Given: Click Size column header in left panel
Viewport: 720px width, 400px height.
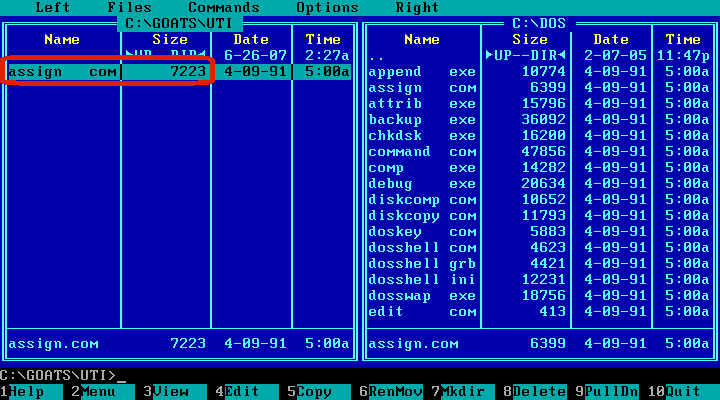Looking at the screenshot, I should point(170,39).
